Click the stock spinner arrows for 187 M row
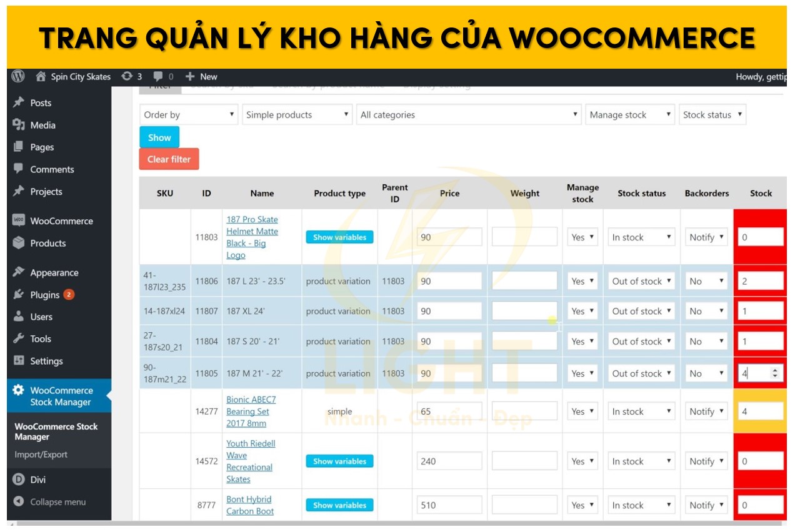The height and width of the screenshot is (532, 795). (776, 373)
